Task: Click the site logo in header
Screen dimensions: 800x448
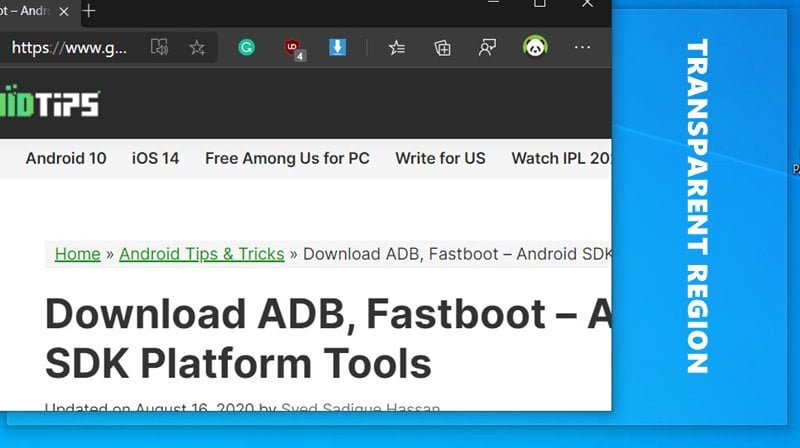Action: (49, 101)
